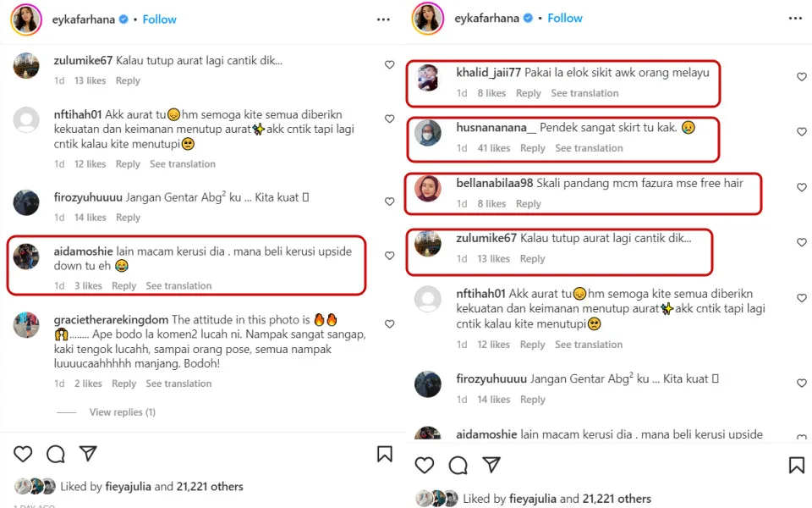See translation of nftihah01's comment in left panel

point(183,164)
